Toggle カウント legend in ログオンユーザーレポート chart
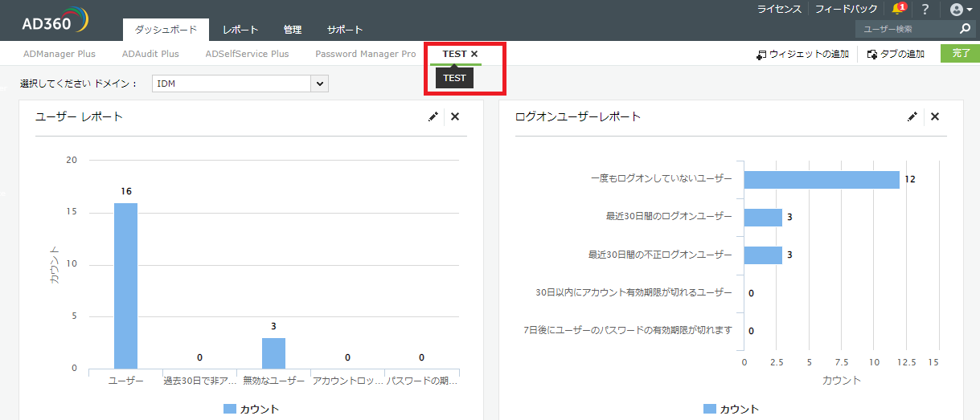Screen dimensions: 980x420 click(x=731, y=409)
